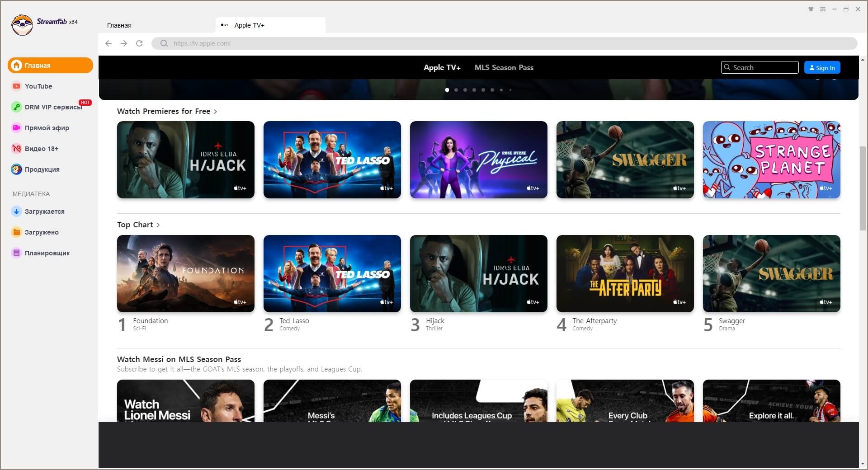This screenshot has height=470, width=868.
Task: Open Прямой эфир live stream icon
Action: pos(16,128)
